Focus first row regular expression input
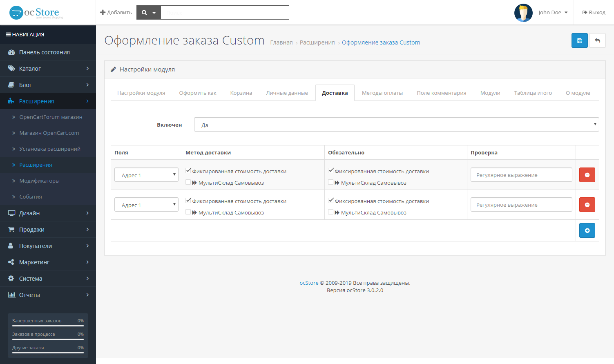 point(521,175)
